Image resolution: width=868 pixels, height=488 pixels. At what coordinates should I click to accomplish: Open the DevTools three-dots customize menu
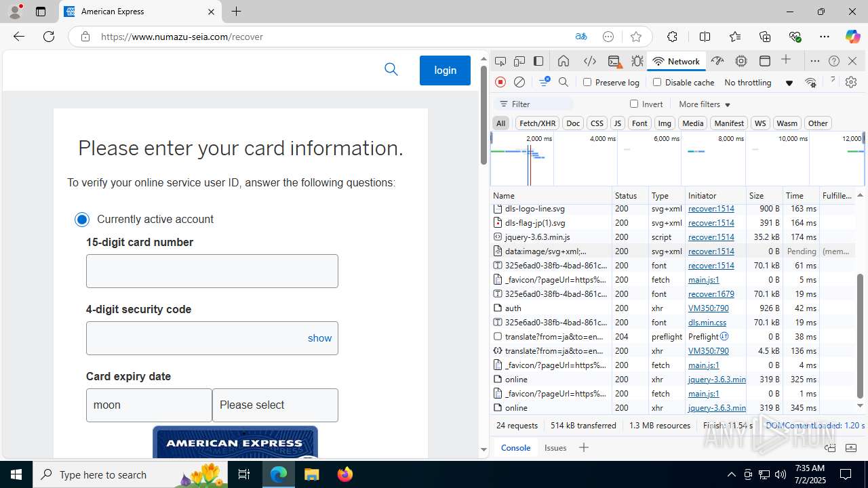coord(815,61)
